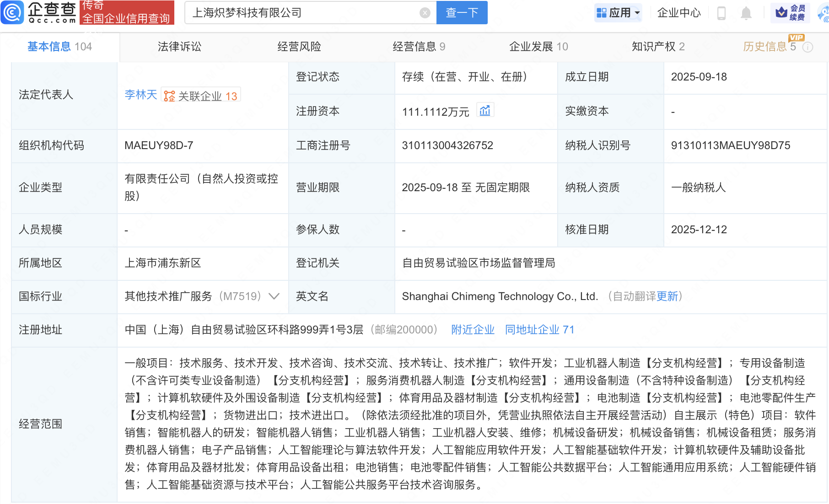This screenshot has height=504, width=829.
Task: Click the mobile phone icon
Action: [721, 13]
